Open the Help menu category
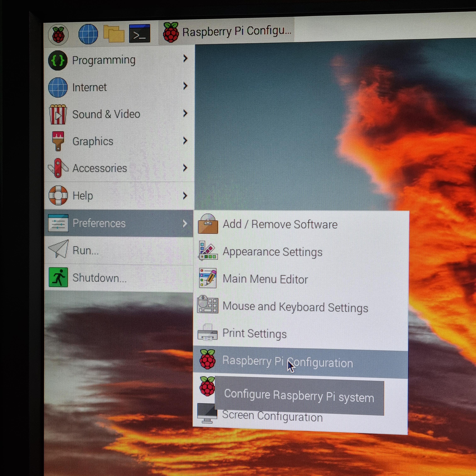Image resolution: width=476 pixels, height=476 pixels. pyautogui.click(x=82, y=196)
